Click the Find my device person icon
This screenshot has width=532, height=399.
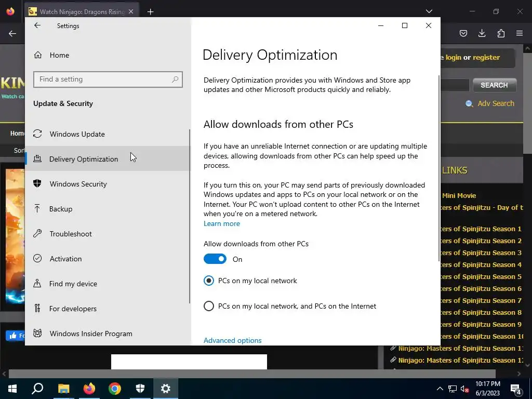tap(37, 283)
